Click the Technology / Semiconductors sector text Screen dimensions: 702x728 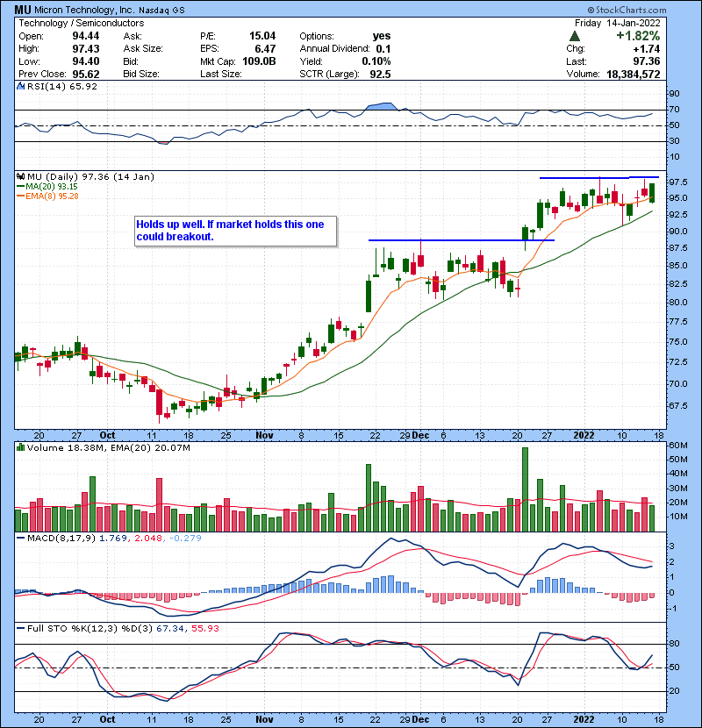coord(82,23)
